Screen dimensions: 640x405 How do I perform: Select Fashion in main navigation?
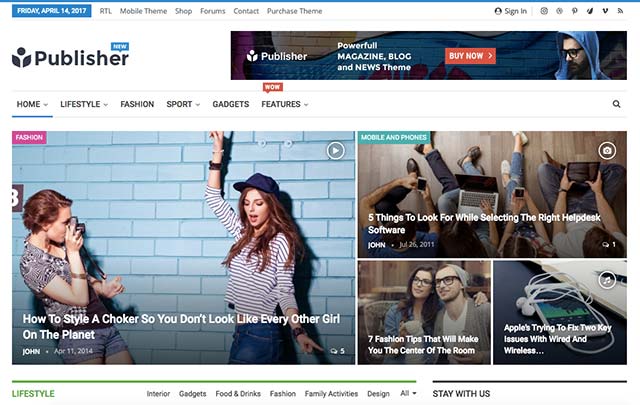[137, 104]
